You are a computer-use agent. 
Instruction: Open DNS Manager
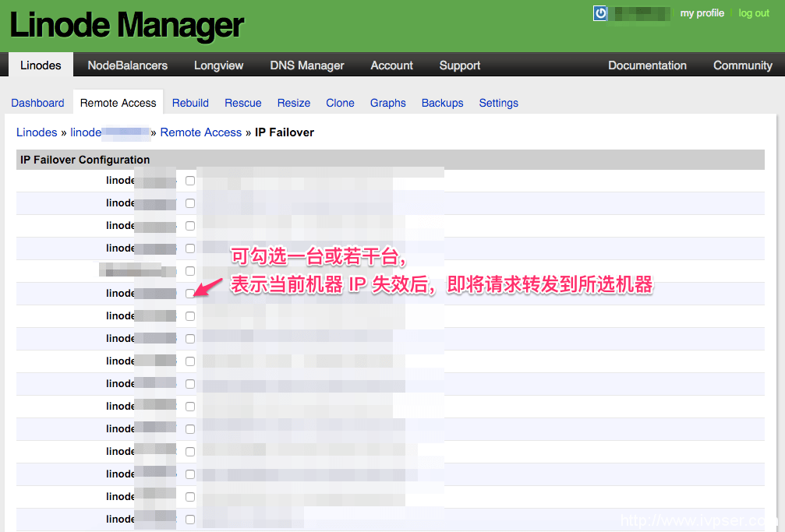pyautogui.click(x=307, y=65)
